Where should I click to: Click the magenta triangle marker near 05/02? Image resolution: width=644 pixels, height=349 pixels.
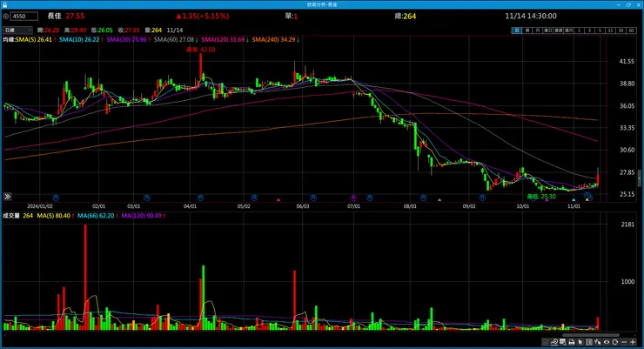coord(278,200)
